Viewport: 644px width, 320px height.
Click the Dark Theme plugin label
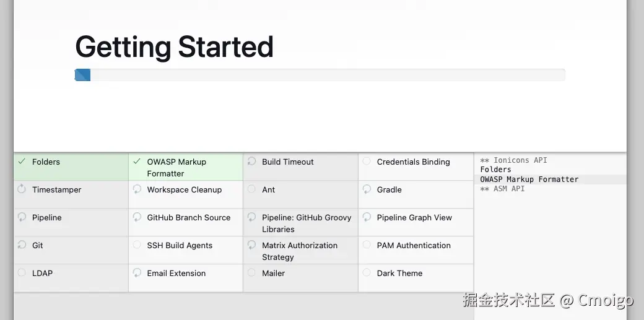(399, 273)
